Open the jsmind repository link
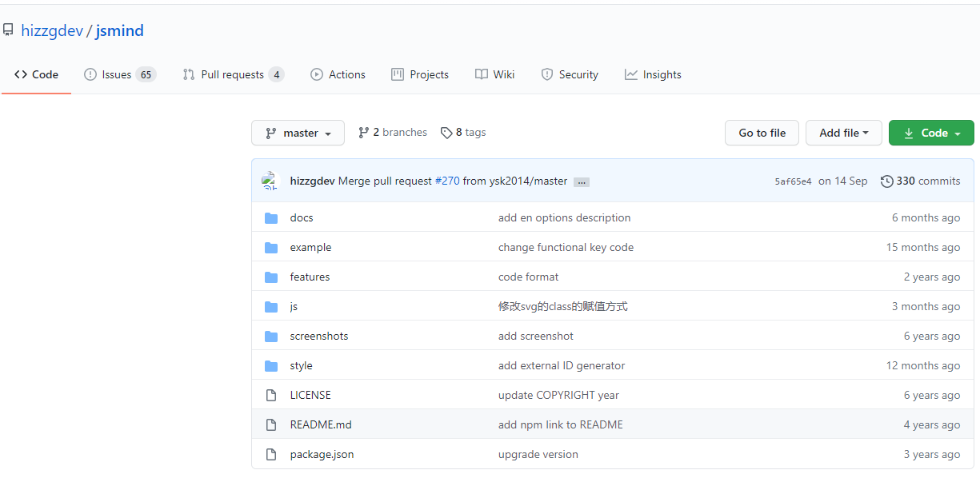The width and height of the screenshot is (980, 478). click(120, 31)
